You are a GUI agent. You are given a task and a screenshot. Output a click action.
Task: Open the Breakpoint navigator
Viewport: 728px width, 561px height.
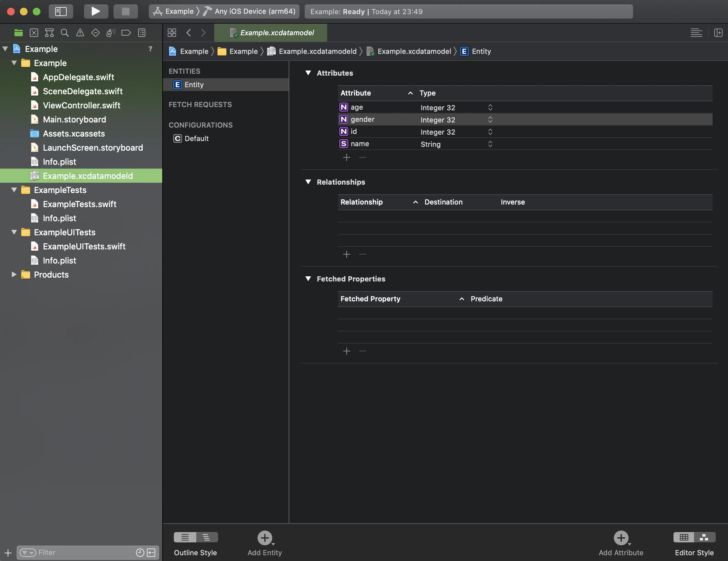pos(126,33)
